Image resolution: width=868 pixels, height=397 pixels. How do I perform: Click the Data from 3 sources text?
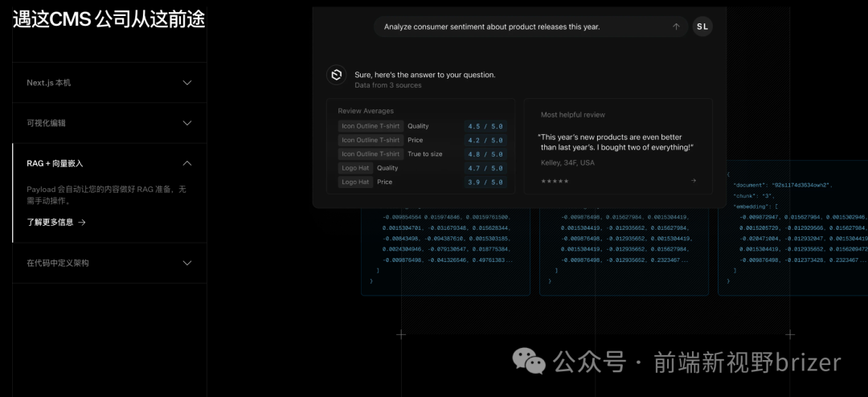click(388, 85)
